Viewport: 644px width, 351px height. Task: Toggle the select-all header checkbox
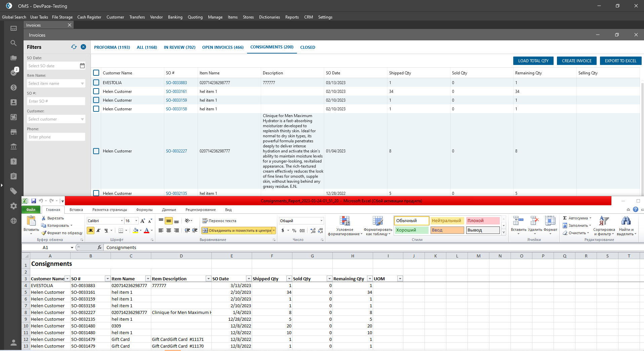[96, 73]
